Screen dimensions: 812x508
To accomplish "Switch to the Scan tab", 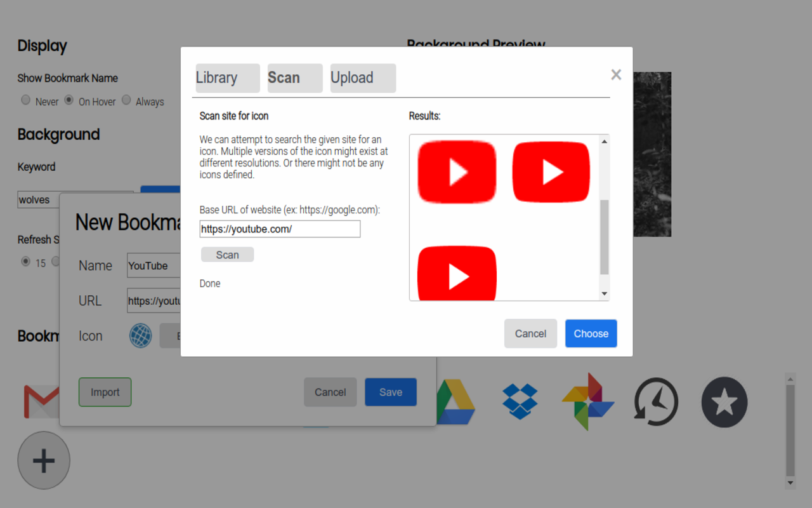I will coord(295,78).
